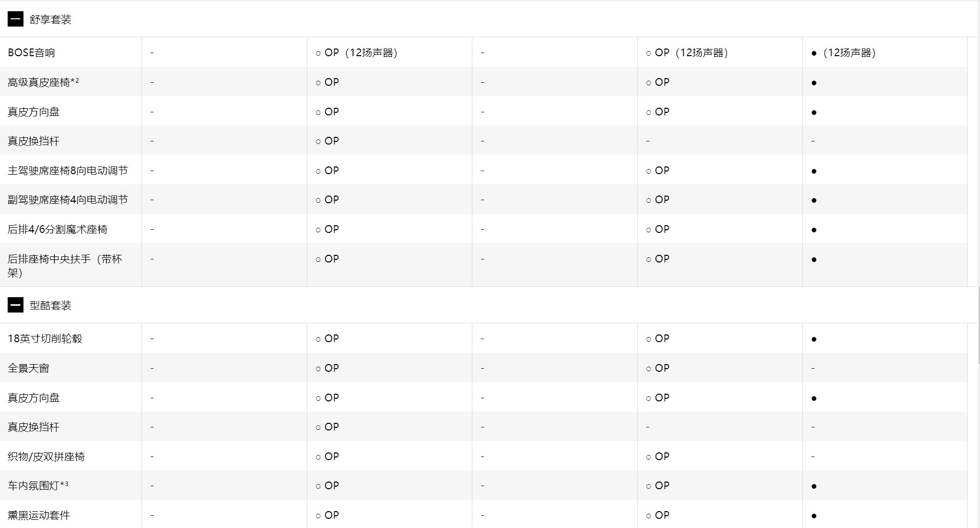Image resolution: width=980 pixels, height=528 pixels.
Task: Click the 型酷套装 section title text
Action: (x=51, y=305)
